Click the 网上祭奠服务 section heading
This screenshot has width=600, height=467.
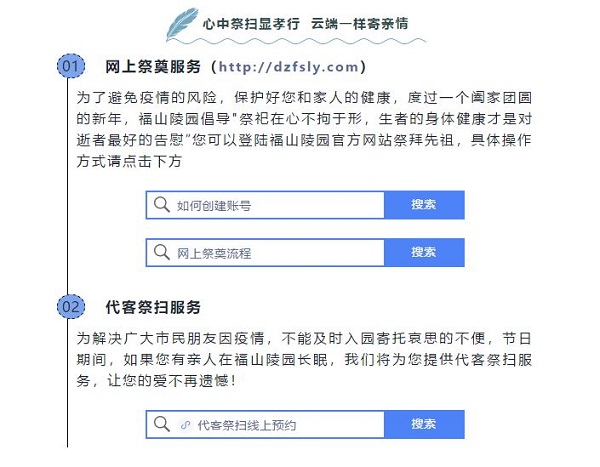click(x=153, y=67)
